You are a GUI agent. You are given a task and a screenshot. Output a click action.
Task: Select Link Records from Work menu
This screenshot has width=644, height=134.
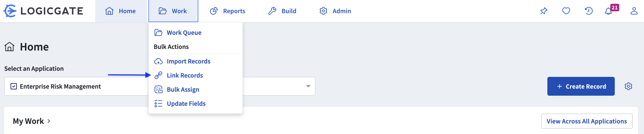[185, 75]
